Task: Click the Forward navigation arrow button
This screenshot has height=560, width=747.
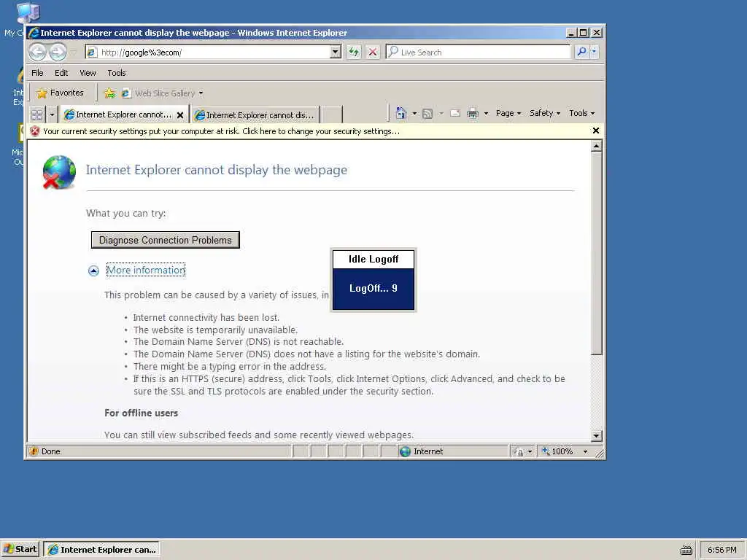Action: point(57,52)
